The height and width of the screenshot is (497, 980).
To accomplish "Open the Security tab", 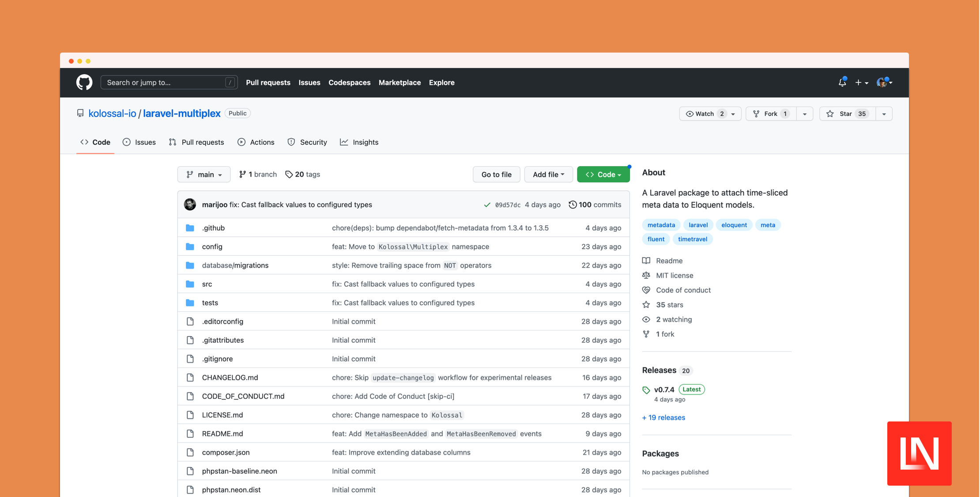I will (307, 142).
